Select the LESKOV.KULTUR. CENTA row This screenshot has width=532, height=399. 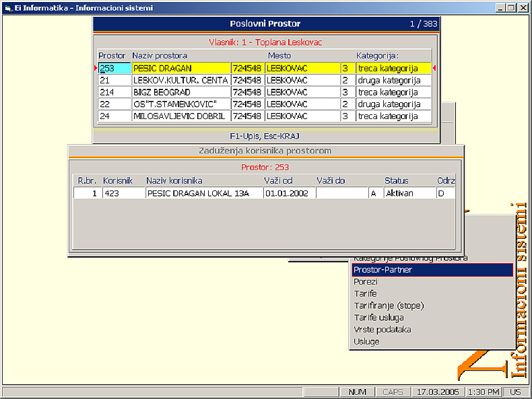pos(180,80)
